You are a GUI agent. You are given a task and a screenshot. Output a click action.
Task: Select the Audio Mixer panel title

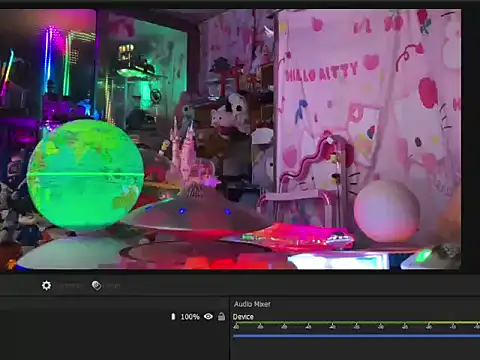point(252,304)
